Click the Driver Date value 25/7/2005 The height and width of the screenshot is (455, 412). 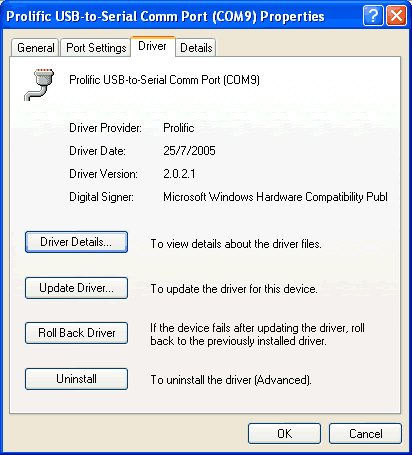189,151
